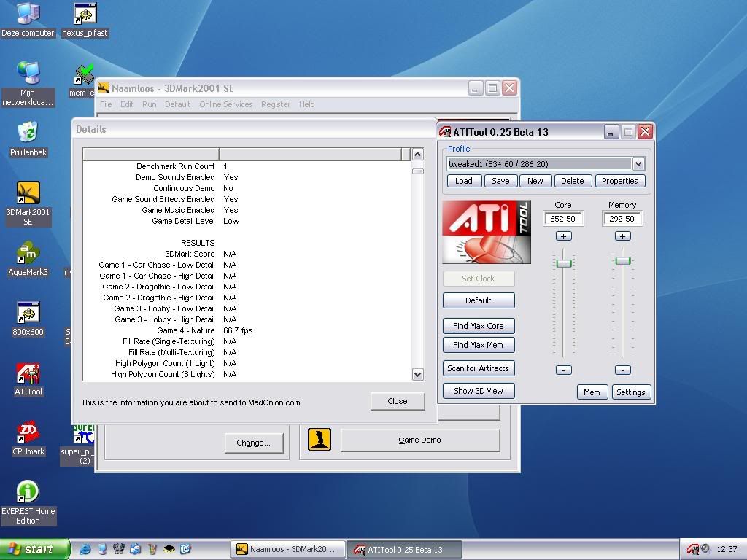The width and height of the screenshot is (747, 560).
Task: Increase Core clock with the plus button
Action: tap(564, 236)
